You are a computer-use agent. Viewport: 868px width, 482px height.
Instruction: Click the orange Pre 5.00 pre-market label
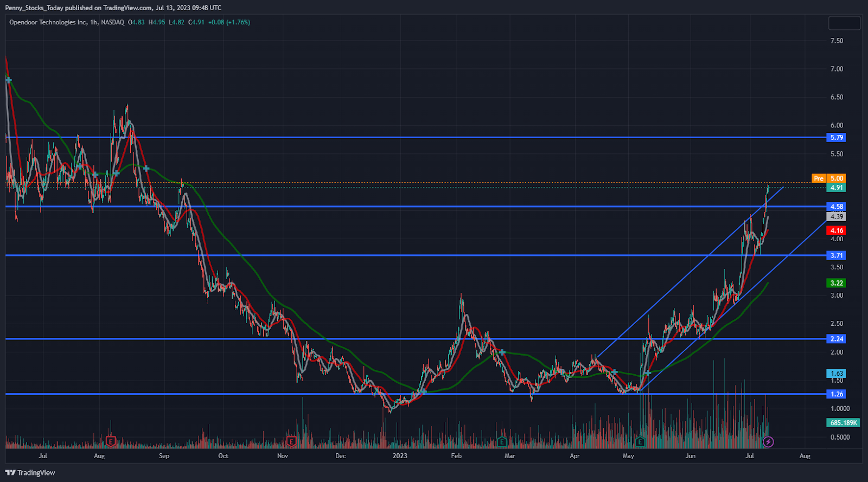(828, 178)
